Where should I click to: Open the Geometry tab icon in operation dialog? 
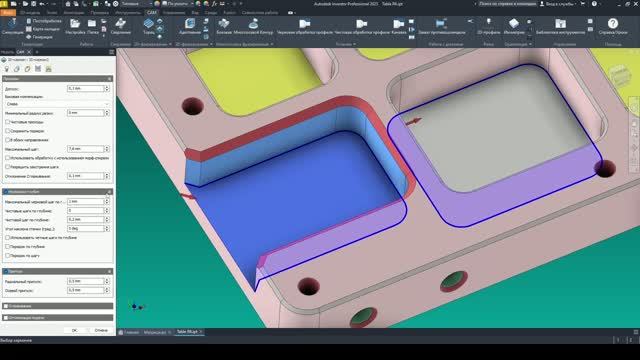(x=17, y=69)
